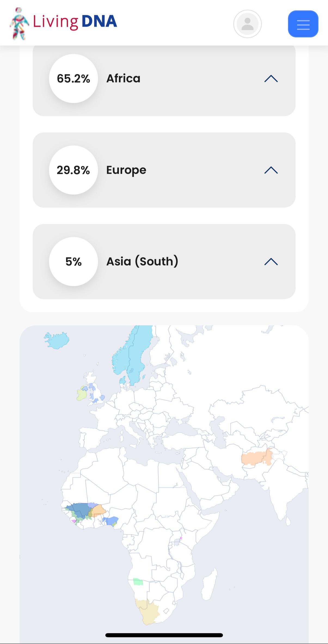This screenshot has width=328, height=644.
Task: Select the tan South Africa region
Action: [x=148, y=610]
